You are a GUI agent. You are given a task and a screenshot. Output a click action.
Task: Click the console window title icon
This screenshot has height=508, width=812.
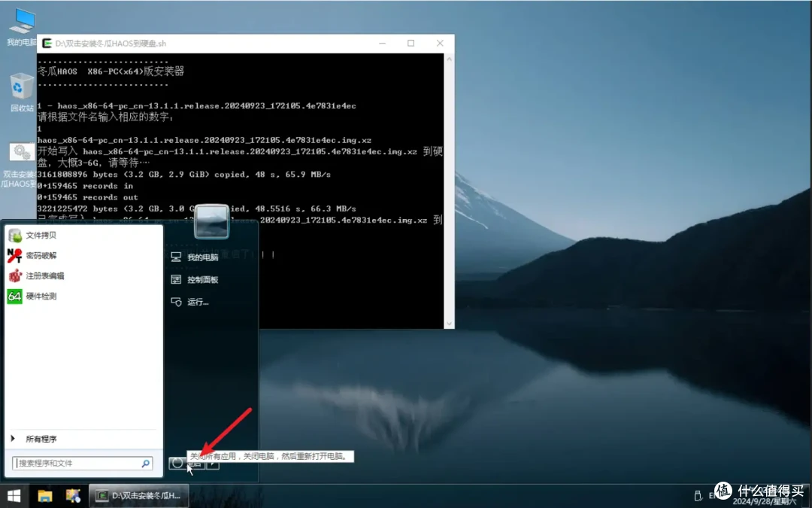[47, 44]
